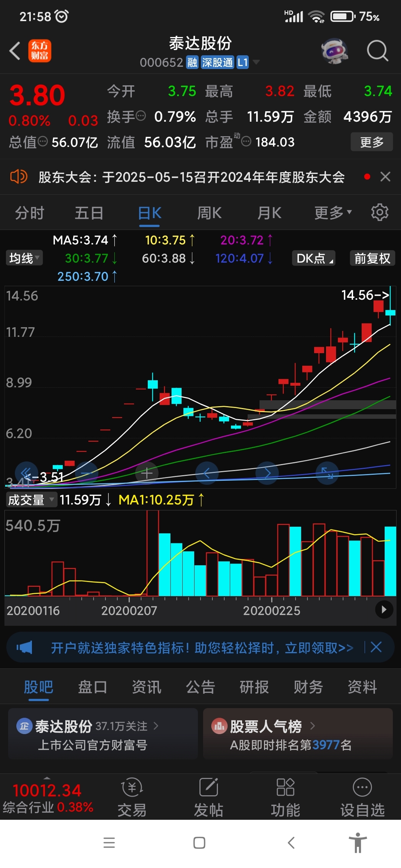Tap the search magnifier icon
This screenshot has width=401, height=868.
point(377,50)
